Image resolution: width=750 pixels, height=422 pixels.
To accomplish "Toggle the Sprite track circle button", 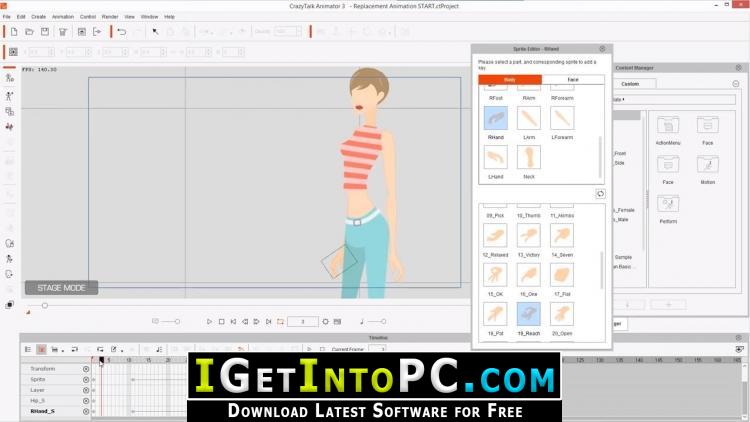I will (x=86, y=380).
